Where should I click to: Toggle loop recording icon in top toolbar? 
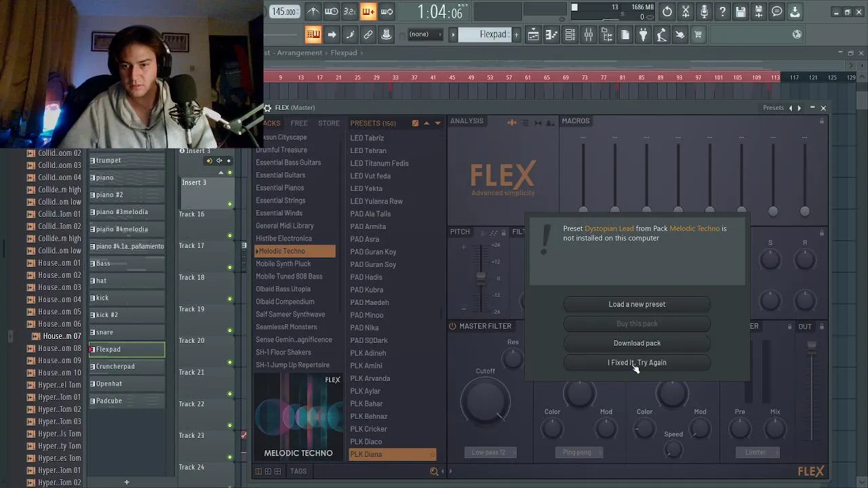(387, 12)
